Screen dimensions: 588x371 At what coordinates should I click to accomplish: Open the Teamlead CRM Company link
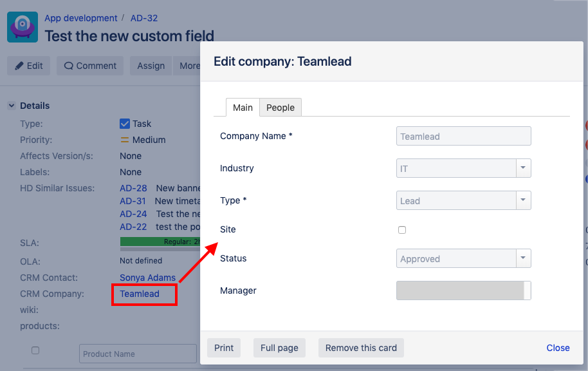[x=140, y=294]
